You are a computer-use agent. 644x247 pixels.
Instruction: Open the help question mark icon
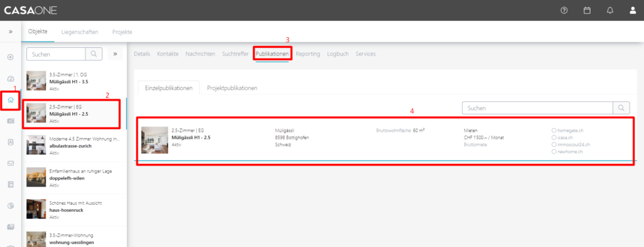564,10
